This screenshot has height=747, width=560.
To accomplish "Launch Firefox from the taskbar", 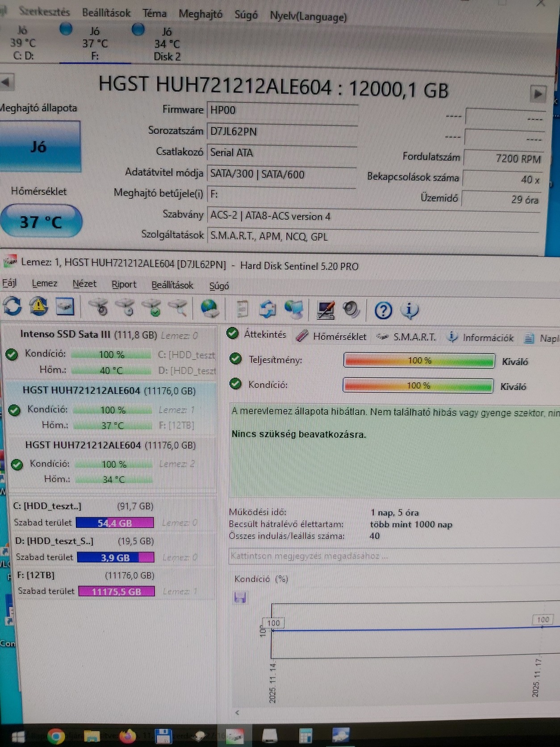I will [x=128, y=736].
